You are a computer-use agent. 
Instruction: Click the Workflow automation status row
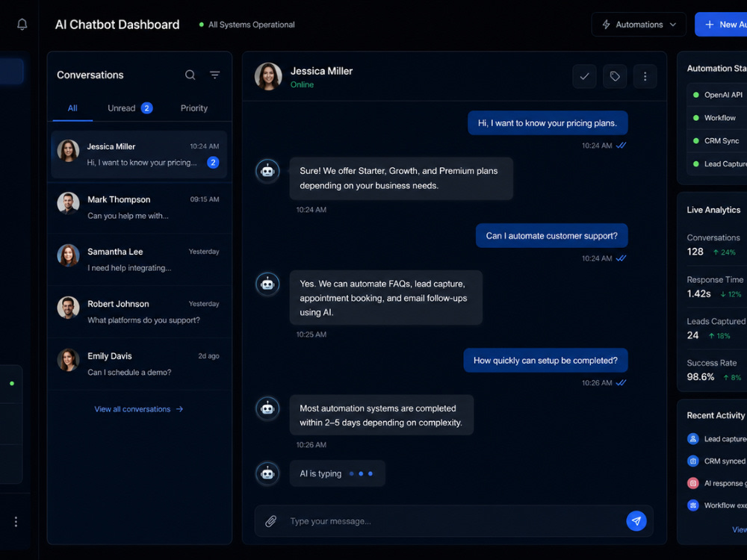point(717,118)
